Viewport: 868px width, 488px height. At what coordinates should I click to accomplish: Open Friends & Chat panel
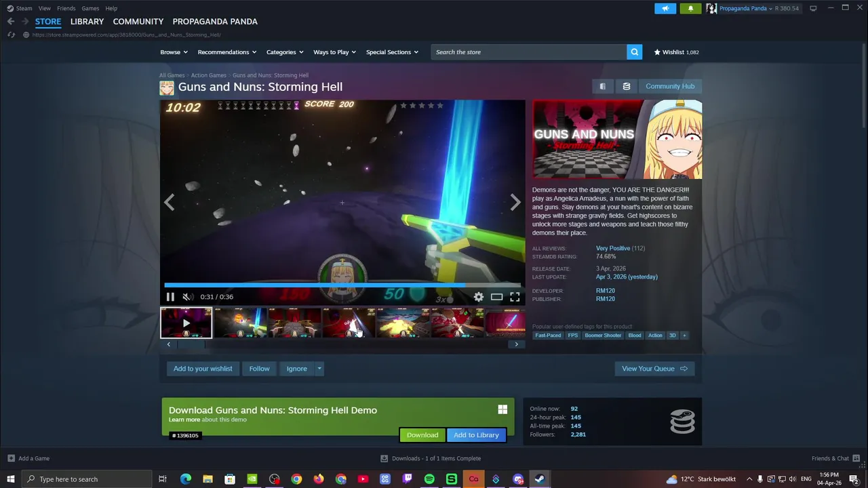[835, 458]
